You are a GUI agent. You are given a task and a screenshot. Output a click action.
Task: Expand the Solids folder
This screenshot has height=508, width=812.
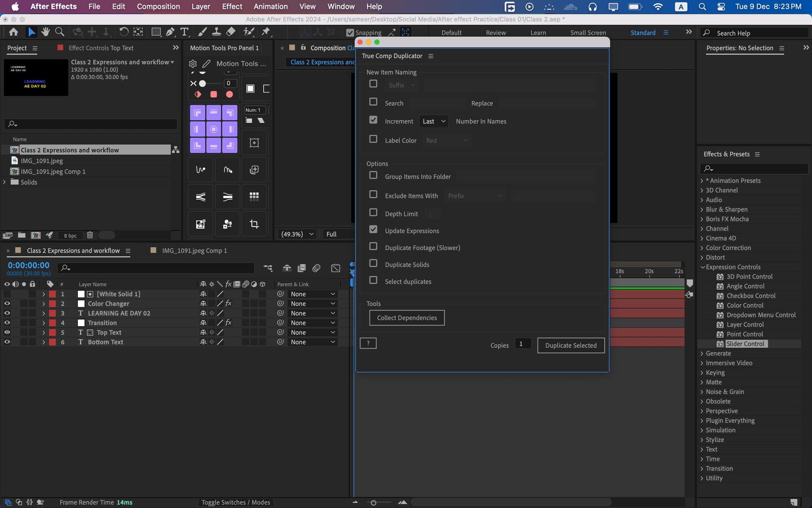5,182
